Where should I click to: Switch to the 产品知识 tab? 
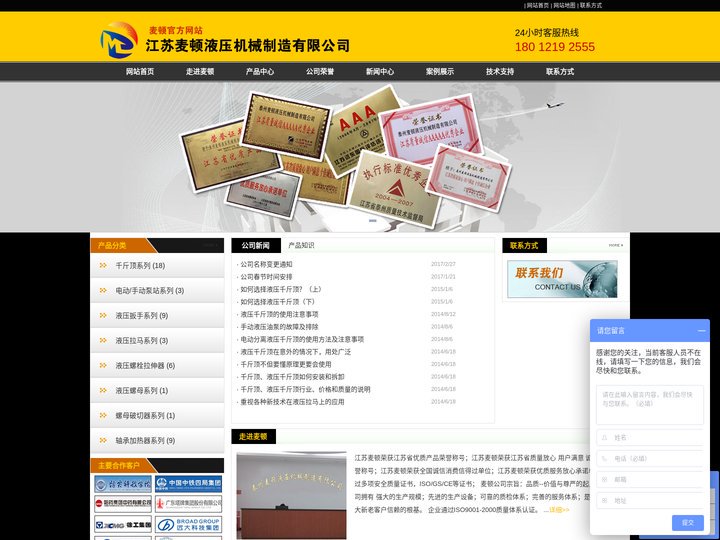point(301,246)
